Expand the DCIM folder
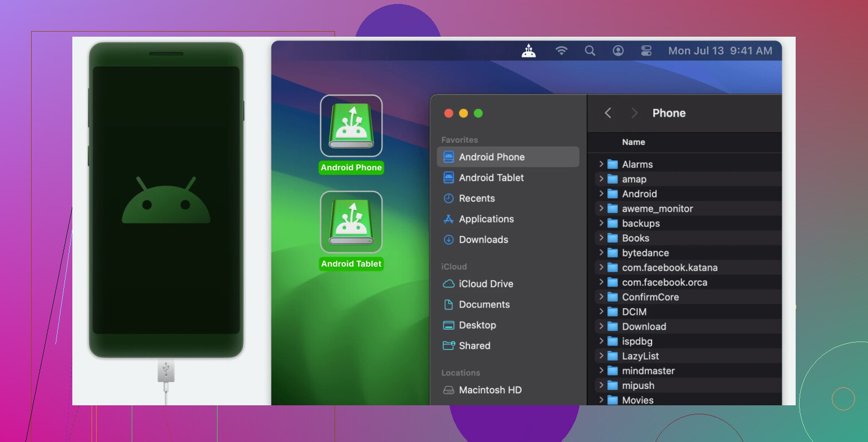Image resolution: width=868 pixels, height=442 pixels. (x=601, y=312)
